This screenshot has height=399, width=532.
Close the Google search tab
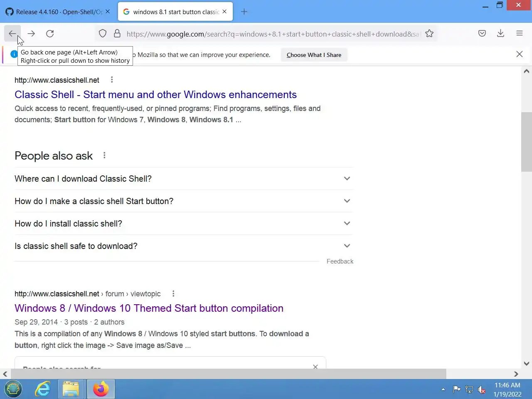pyautogui.click(x=224, y=12)
